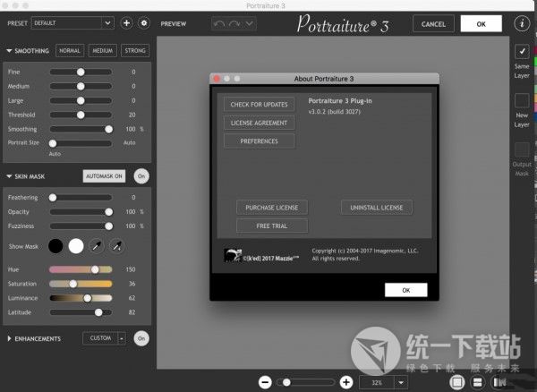537x392 pixels.
Task: Select white mask display circle
Action: [x=76, y=246]
